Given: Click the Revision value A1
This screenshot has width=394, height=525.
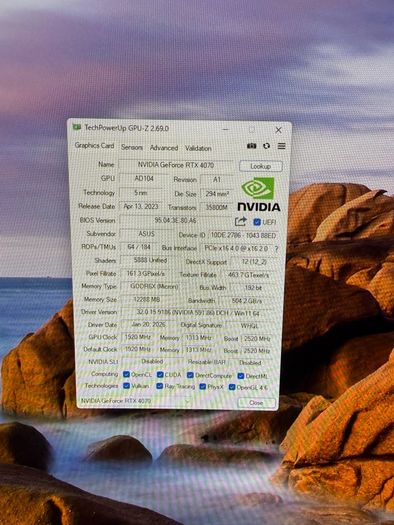Looking at the screenshot, I should tap(217, 179).
